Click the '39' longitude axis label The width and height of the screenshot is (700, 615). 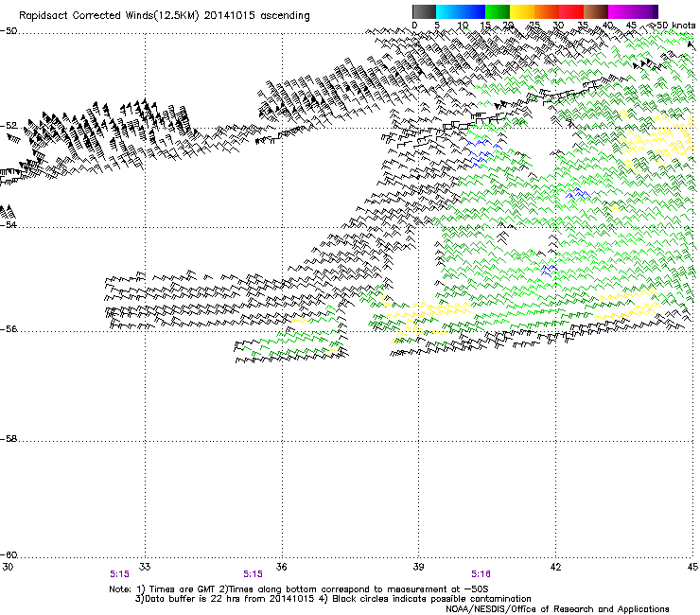coord(418,567)
